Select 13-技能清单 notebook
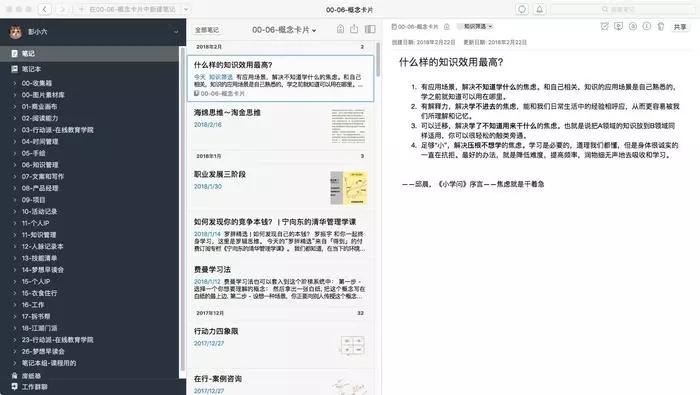 (x=39, y=258)
